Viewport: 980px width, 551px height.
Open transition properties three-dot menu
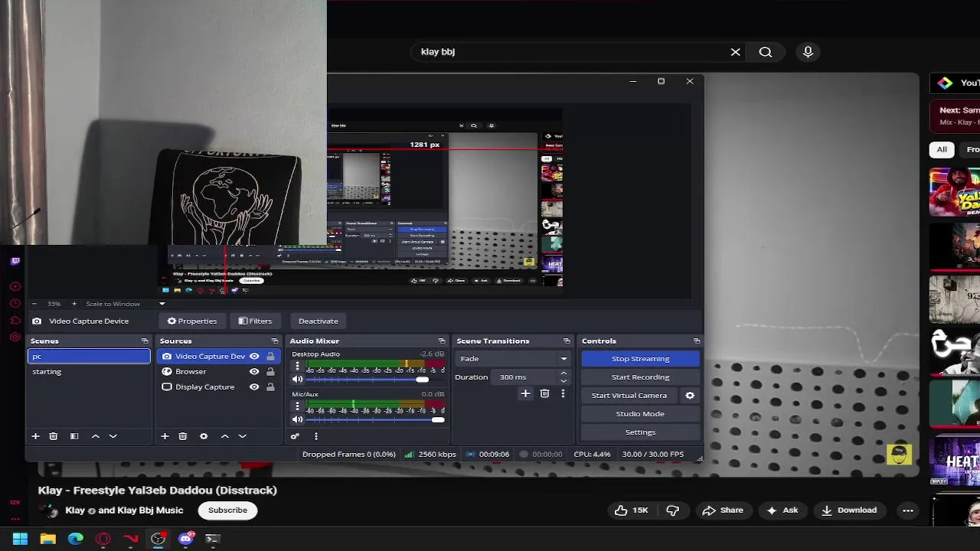coord(563,393)
